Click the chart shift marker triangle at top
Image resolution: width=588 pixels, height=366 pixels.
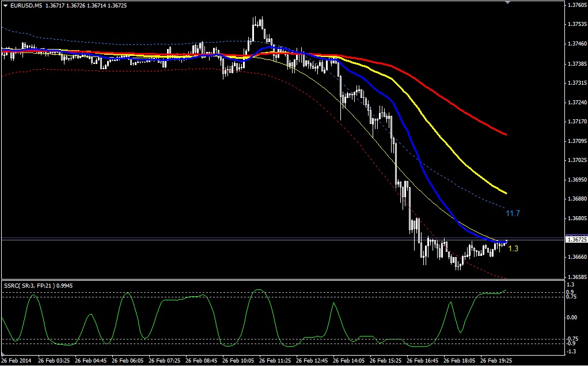508,2
